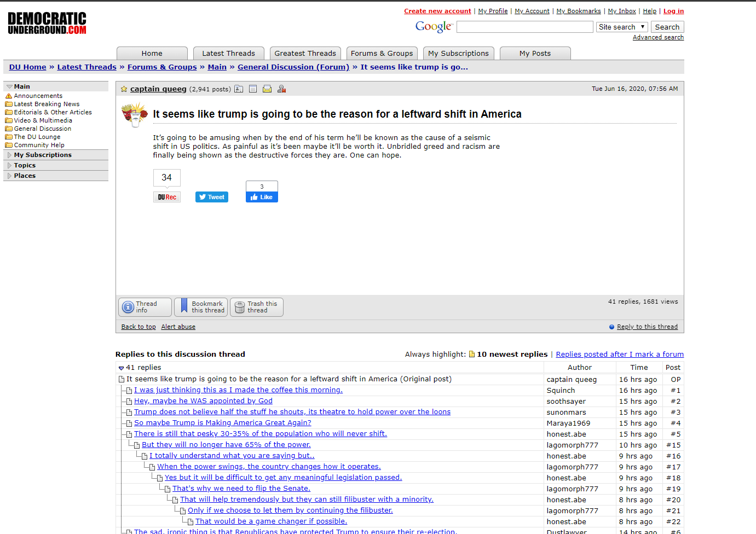Click the '34' recommendation count box
This screenshot has height=534, width=756.
point(167,178)
